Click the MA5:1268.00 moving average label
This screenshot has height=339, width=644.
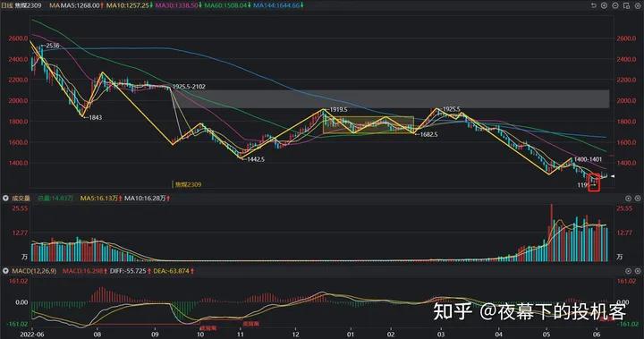80,5
